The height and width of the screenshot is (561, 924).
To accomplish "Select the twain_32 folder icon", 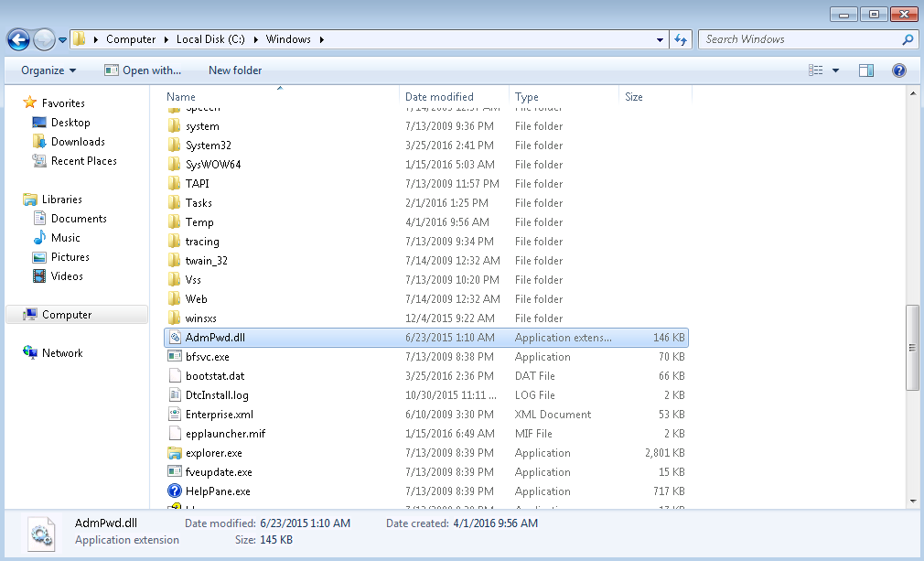I will coord(174,260).
